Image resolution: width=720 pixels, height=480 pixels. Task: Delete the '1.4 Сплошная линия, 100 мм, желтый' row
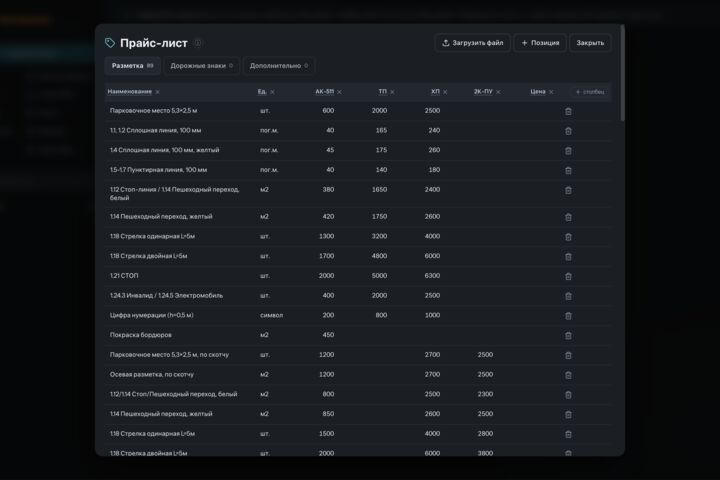(x=568, y=151)
